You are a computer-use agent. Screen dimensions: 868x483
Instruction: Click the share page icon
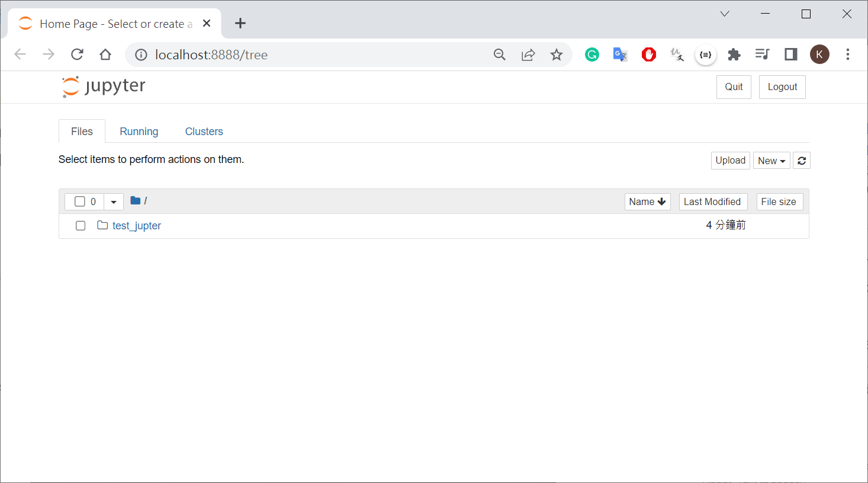point(528,55)
